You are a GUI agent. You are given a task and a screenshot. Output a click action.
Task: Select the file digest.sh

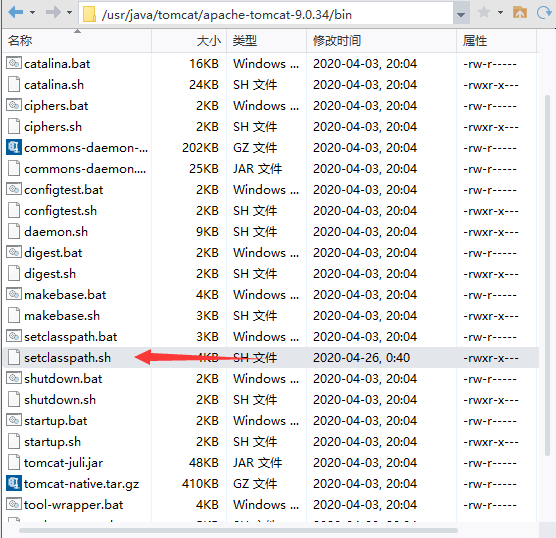click(x=50, y=274)
